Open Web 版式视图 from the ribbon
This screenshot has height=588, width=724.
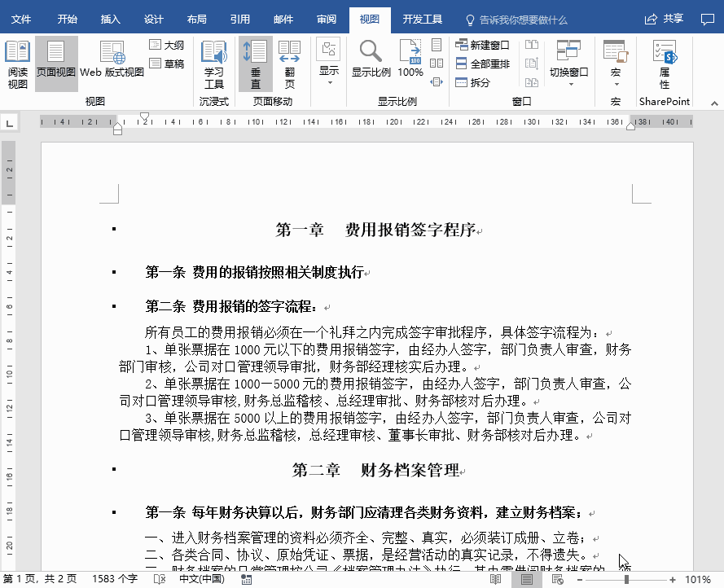[x=112, y=59]
